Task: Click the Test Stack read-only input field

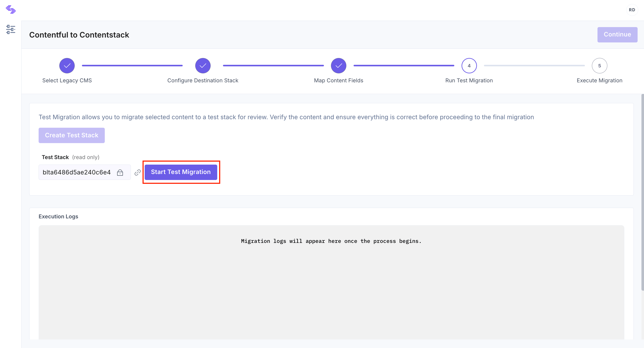Action: tap(85, 172)
